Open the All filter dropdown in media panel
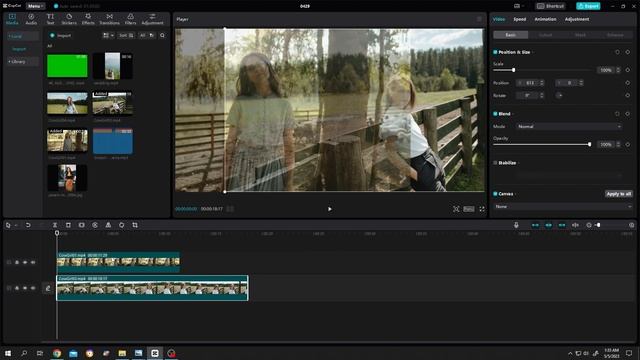This screenshot has width=640, height=360. pos(147,36)
